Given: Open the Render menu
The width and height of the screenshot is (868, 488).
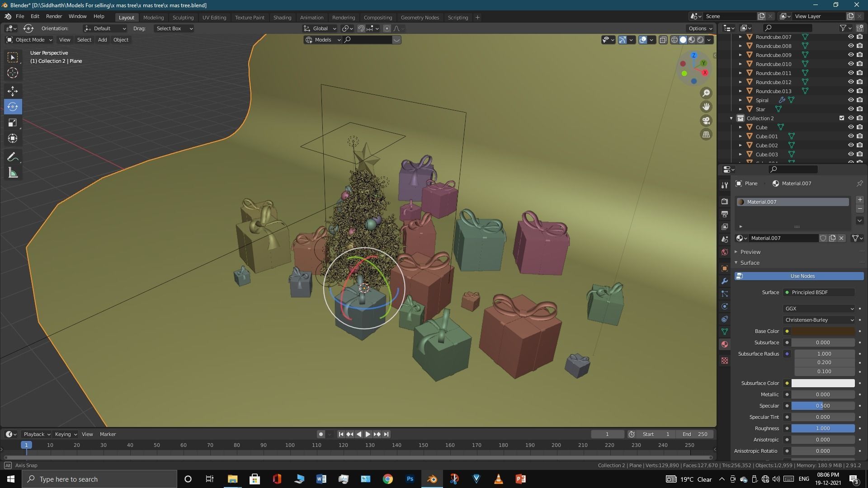Looking at the screenshot, I should [54, 16].
